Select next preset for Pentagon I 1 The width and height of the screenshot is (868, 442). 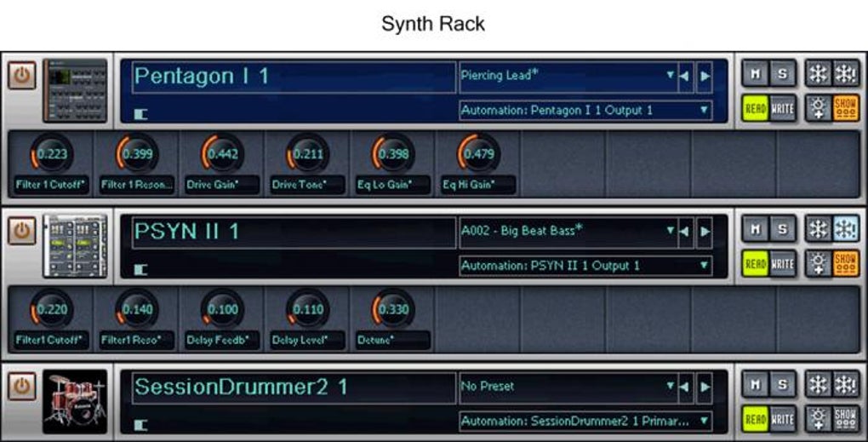[x=704, y=76]
